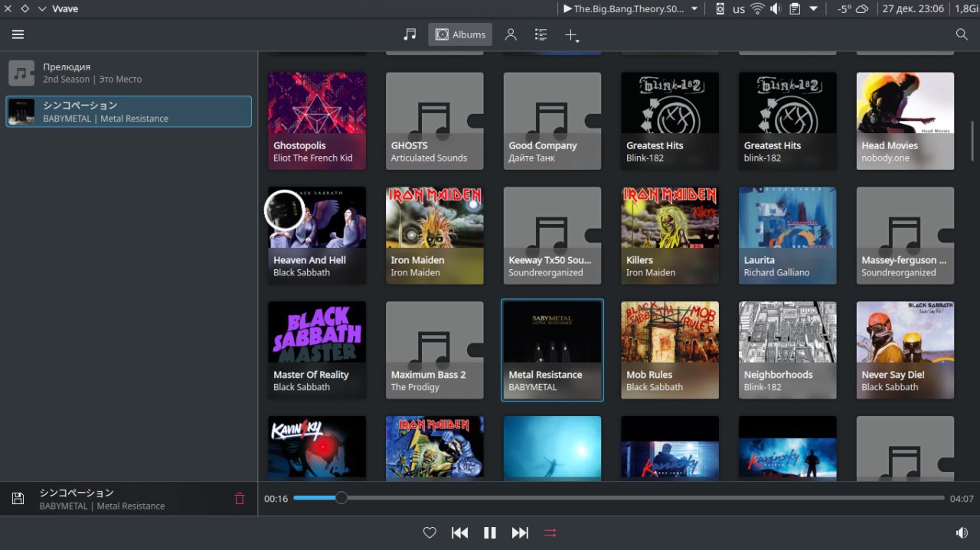Select Прелюдия track in queue
The image size is (980, 550).
pyautogui.click(x=129, y=73)
